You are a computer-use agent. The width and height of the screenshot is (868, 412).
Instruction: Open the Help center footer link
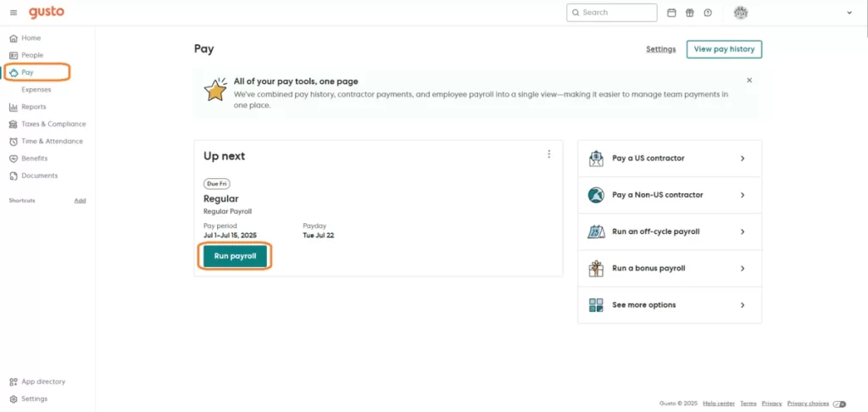pyautogui.click(x=719, y=404)
